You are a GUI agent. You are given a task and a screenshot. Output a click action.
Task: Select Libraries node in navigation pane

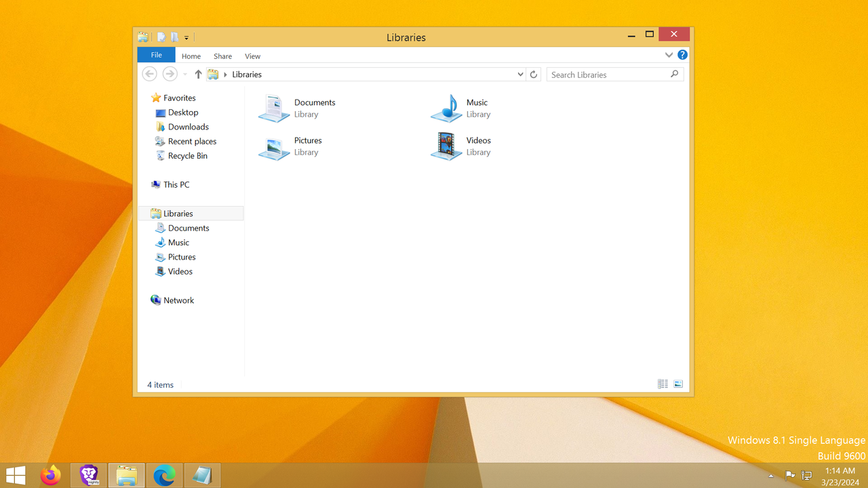click(191, 213)
